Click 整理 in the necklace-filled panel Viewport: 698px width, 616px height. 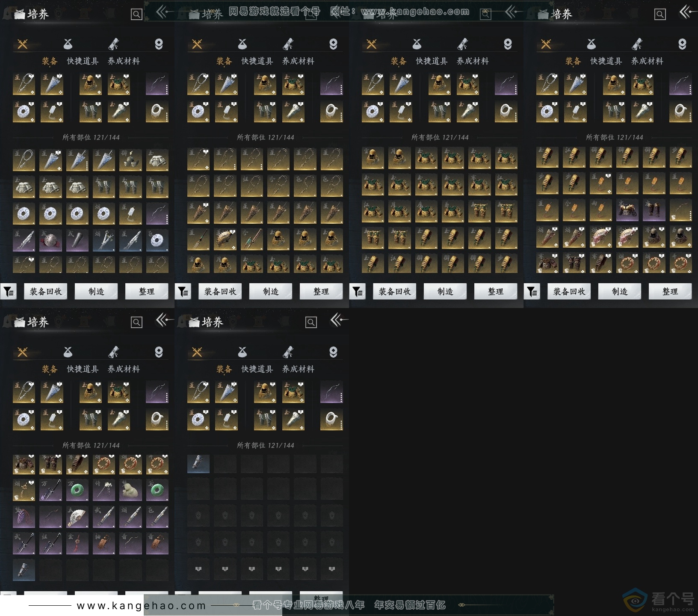(x=321, y=292)
